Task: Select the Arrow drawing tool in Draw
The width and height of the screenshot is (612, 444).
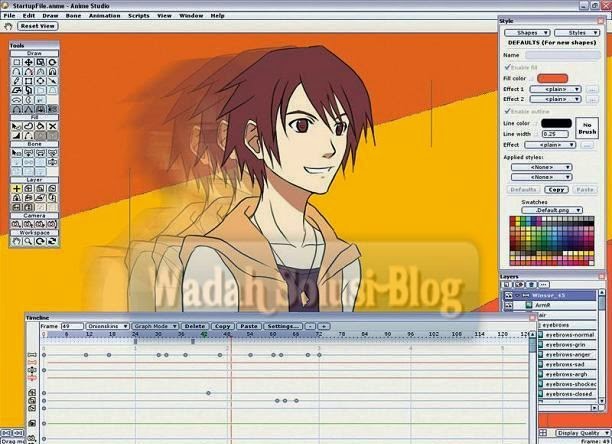Action: [x=52, y=81]
